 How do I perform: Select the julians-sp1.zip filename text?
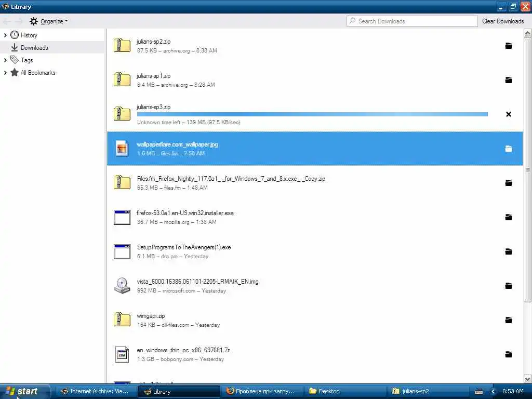153,76
